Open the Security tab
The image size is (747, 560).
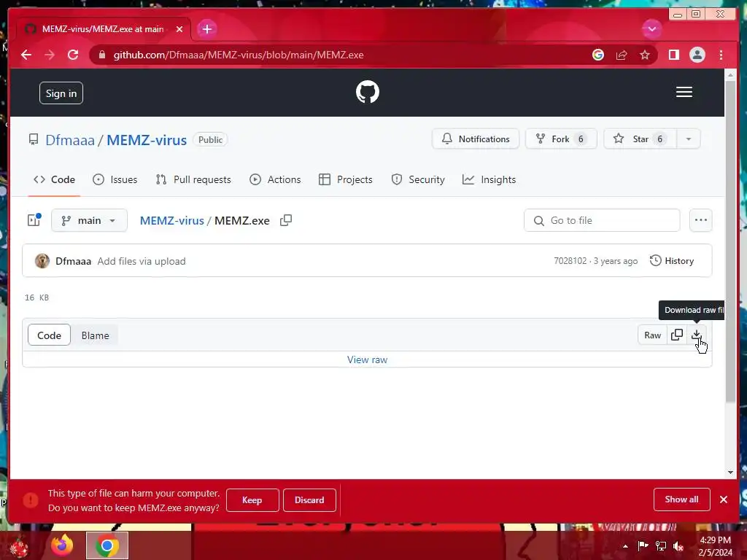click(x=418, y=179)
